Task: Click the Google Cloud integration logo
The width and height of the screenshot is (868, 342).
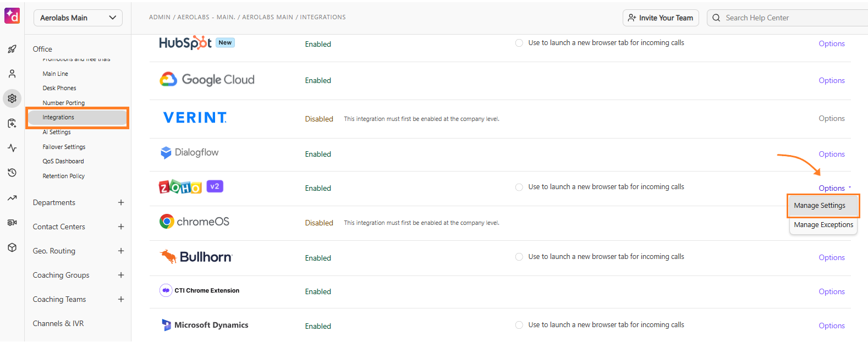Action: click(x=207, y=80)
